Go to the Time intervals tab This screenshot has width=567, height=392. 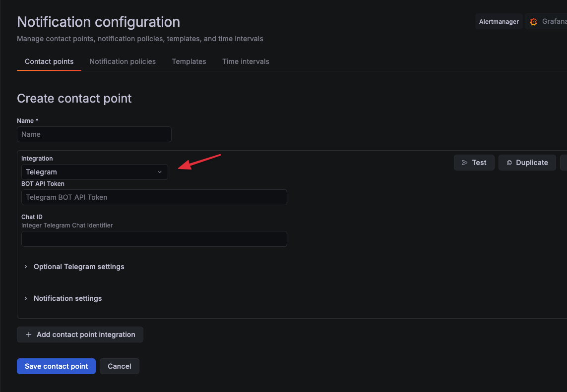click(246, 61)
